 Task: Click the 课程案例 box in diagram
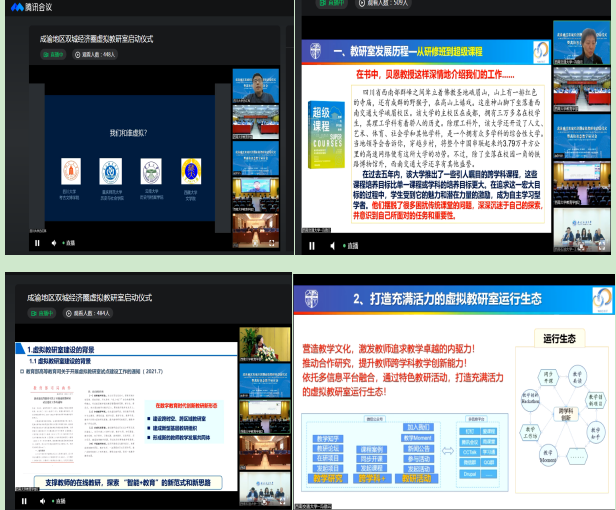point(372,449)
